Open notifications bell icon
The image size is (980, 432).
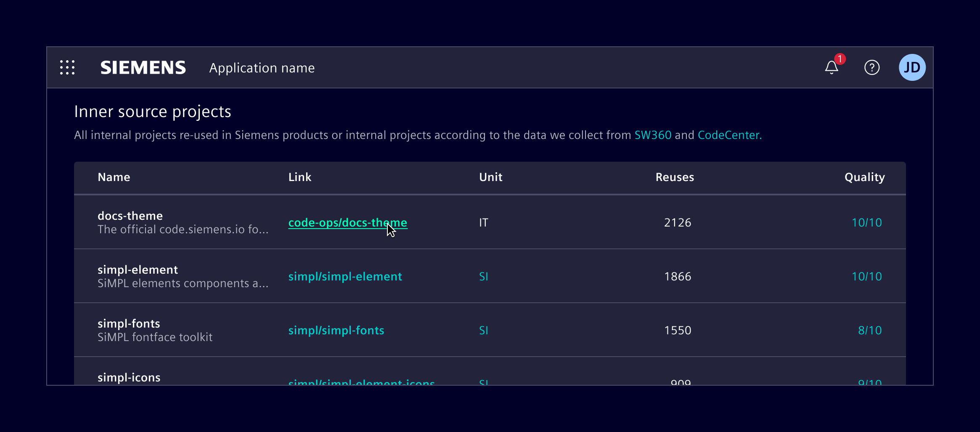click(832, 67)
